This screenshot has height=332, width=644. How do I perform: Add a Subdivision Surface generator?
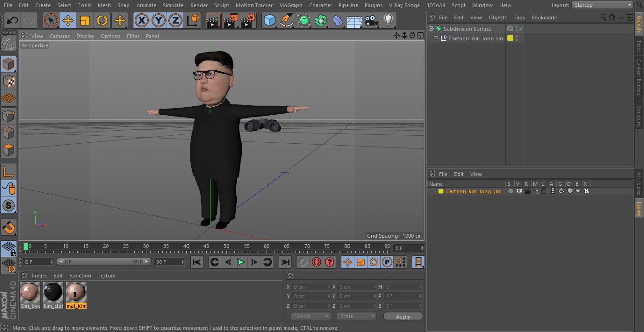pyautogui.click(x=304, y=21)
